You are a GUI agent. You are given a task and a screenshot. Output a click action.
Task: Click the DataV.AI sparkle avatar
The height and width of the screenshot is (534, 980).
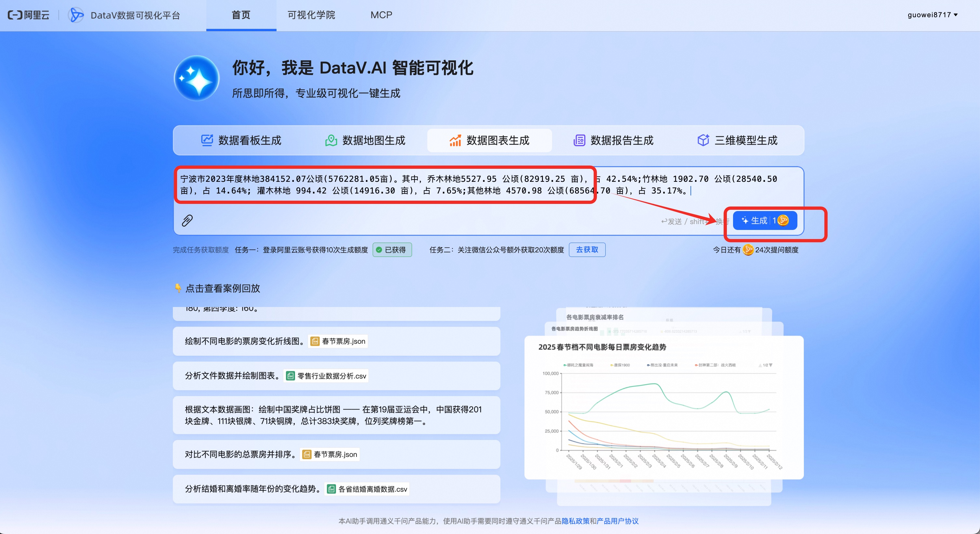[196, 78]
